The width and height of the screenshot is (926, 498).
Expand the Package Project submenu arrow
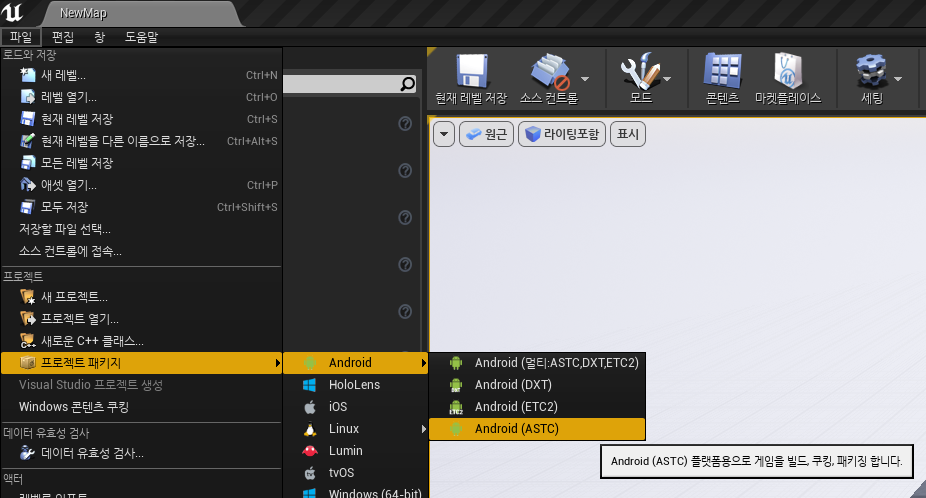[278, 363]
